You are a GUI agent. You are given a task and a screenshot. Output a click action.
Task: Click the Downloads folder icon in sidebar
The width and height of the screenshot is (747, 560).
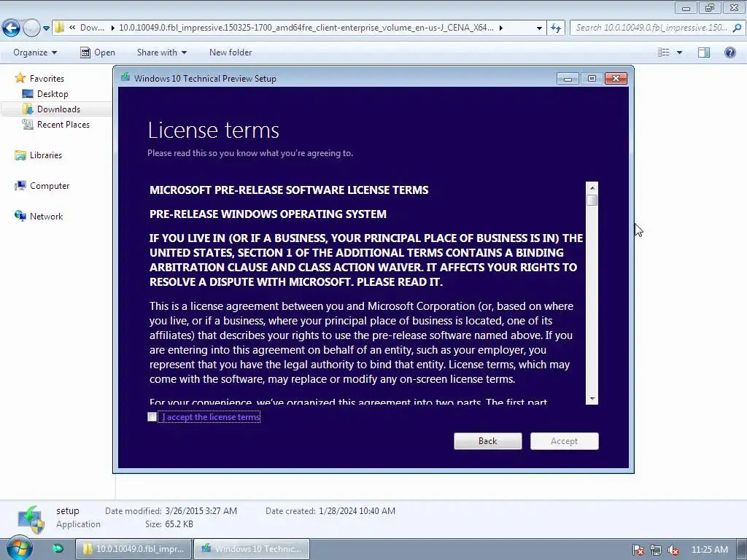[28, 109]
